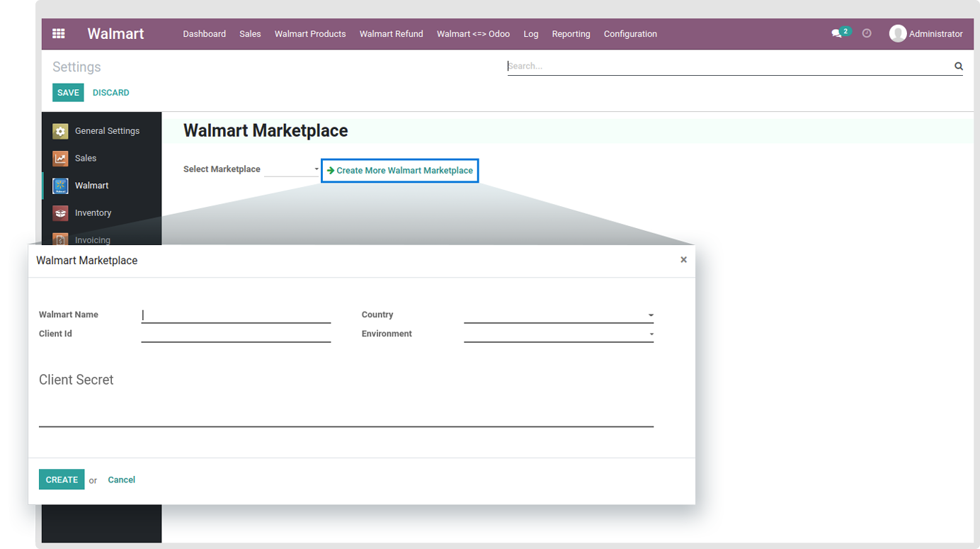Image resolution: width=980 pixels, height=549 pixels.
Task: Open the activities clock icon
Action: pyautogui.click(x=867, y=33)
